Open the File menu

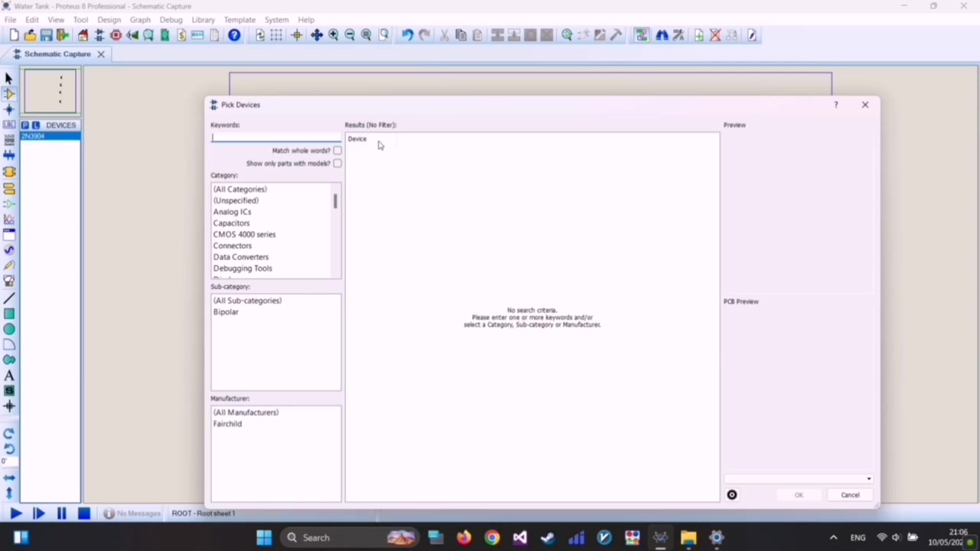tap(10, 20)
